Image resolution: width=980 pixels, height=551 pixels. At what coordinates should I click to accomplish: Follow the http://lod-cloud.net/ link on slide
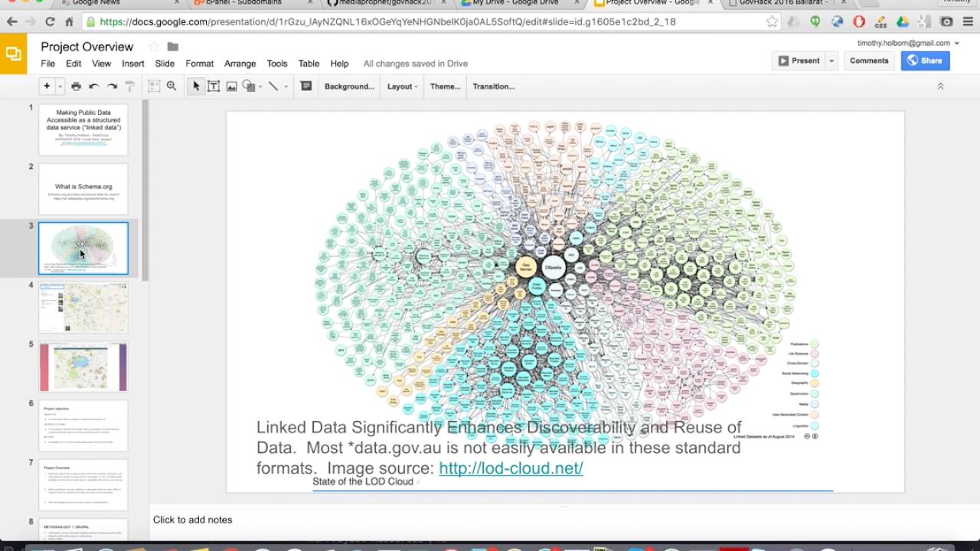click(x=511, y=468)
